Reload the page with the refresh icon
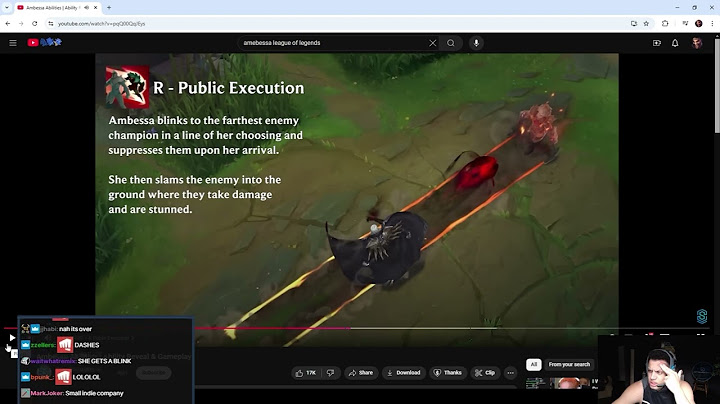 pyautogui.click(x=34, y=23)
